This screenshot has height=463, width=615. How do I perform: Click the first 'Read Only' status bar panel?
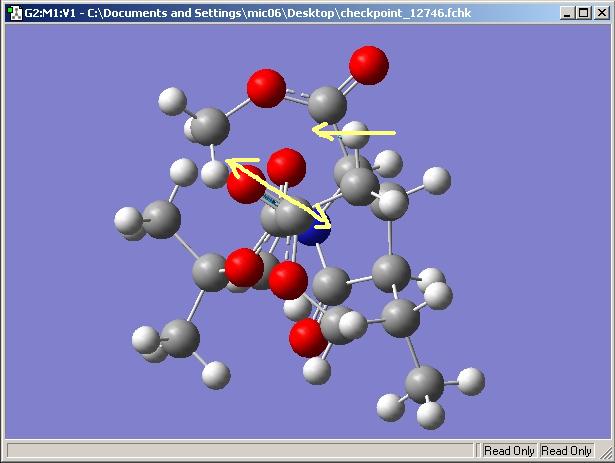(509, 450)
